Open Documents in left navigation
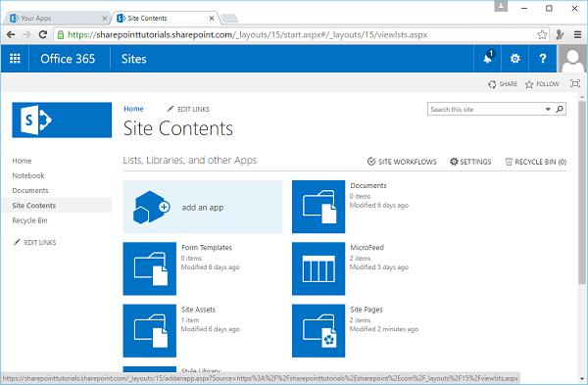The width and height of the screenshot is (588, 385). [x=30, y=190]
